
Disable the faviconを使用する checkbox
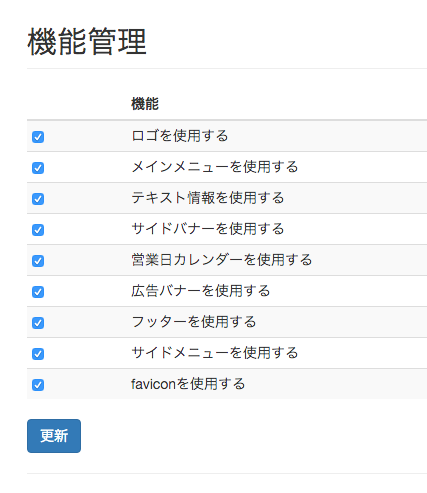[x=38, y=385]
